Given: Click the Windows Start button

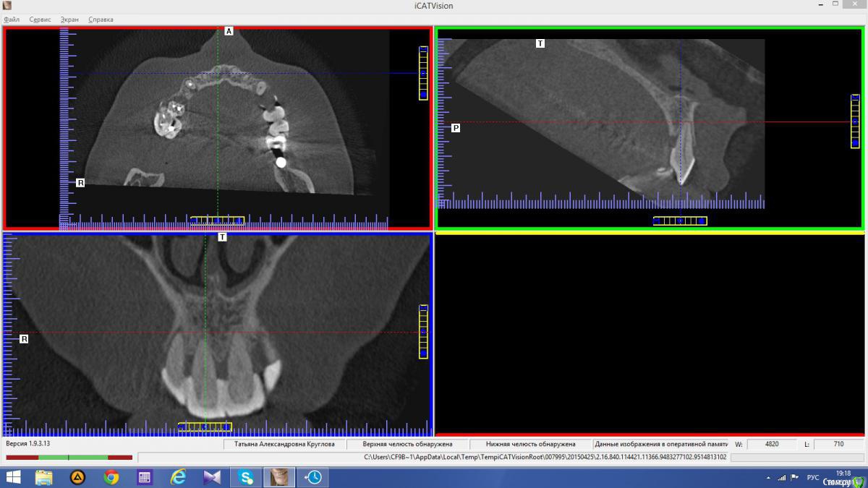Looking at the screenshot, I should click(x=14, y=477).
